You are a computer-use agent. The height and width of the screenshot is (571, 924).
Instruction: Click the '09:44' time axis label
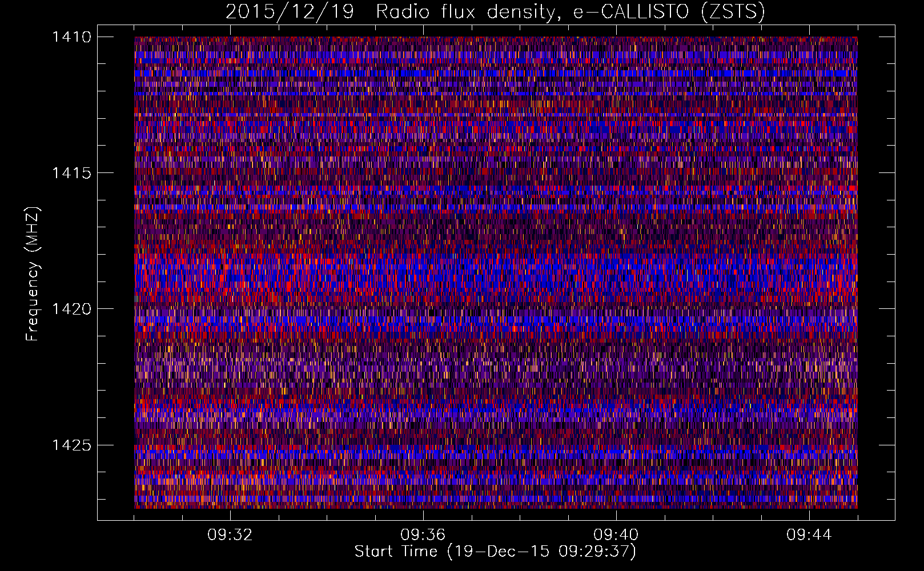pos(809,535)
